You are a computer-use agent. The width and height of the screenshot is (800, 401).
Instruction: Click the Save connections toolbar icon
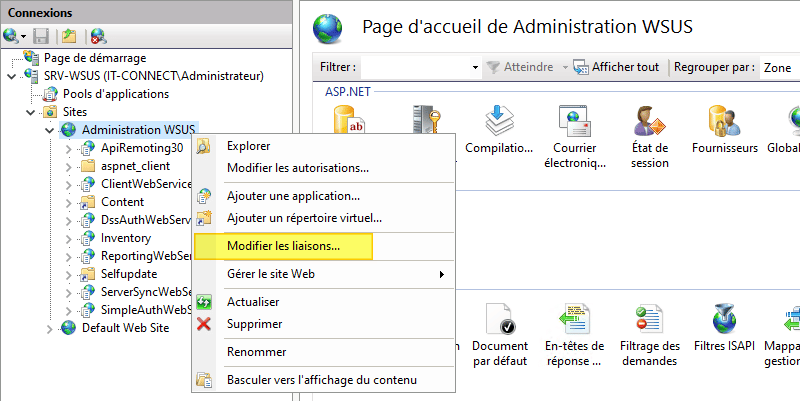click(x=41, y=36)
